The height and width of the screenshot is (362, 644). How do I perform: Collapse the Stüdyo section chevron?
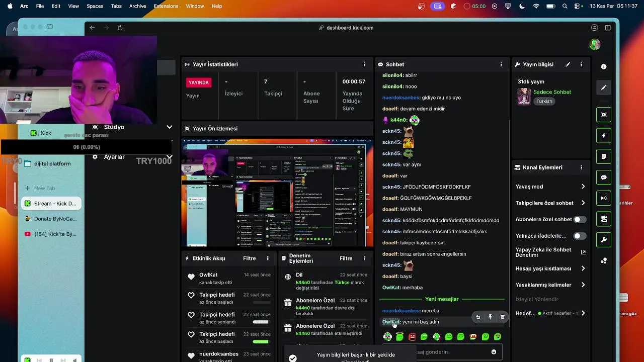click(170, 127)
